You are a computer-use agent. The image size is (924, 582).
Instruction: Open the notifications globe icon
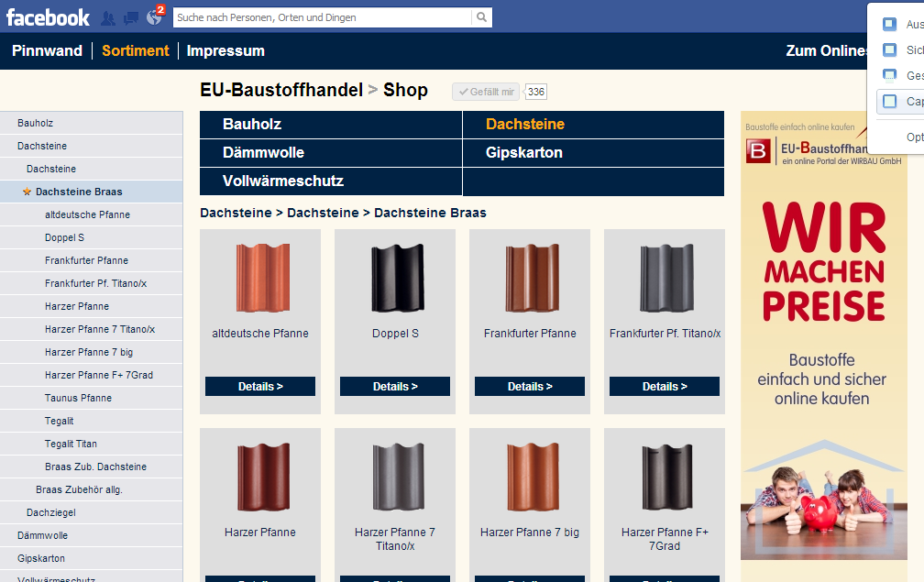[x=154, y=17]
